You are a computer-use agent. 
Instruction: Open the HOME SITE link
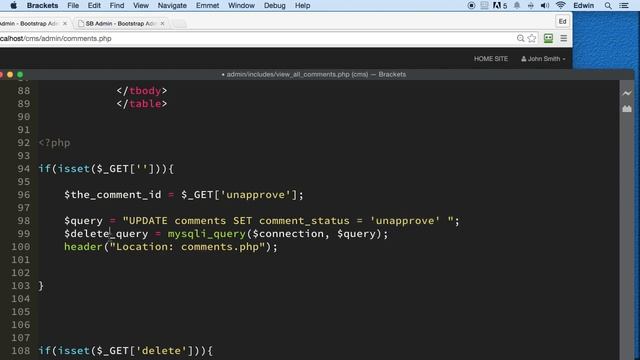click(491, 59)
